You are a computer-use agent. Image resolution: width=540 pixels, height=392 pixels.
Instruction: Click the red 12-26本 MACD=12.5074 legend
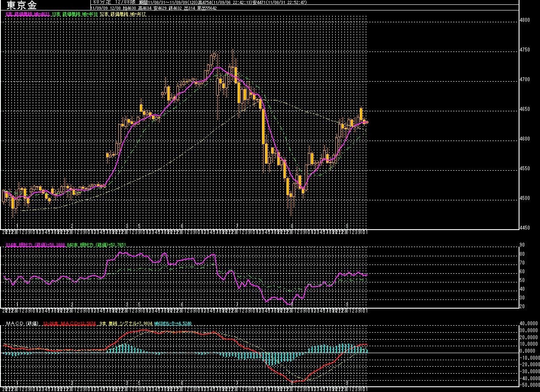[69, 324]
